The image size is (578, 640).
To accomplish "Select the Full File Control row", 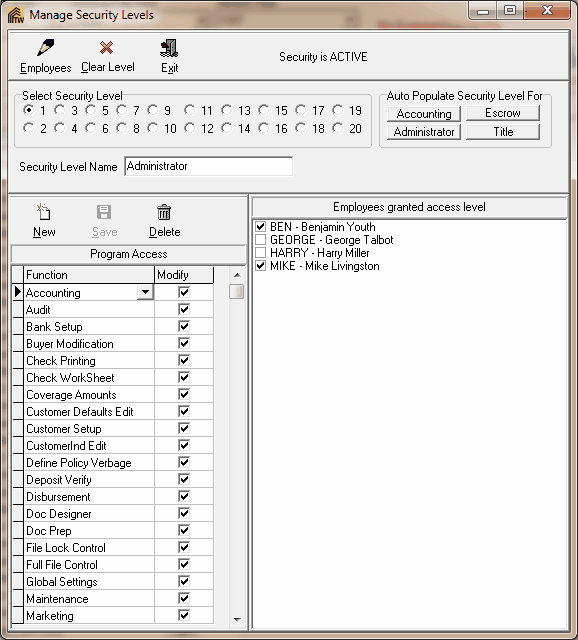I will tap(89, 564).
